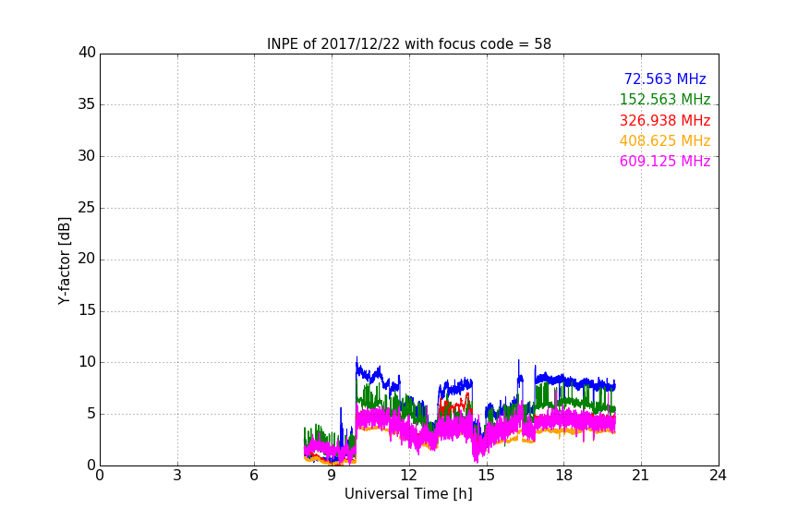Click the y-axis tick label 40
The image size is (798, 532).
87,53
